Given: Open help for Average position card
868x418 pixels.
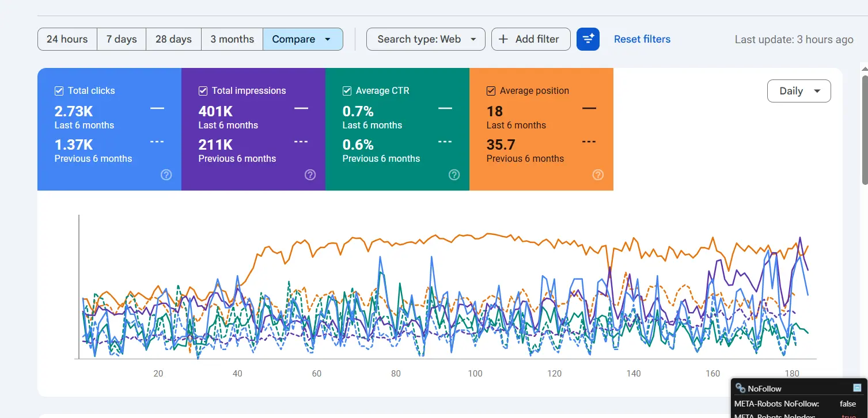Looking at the screenshot, I should [598, 175].
